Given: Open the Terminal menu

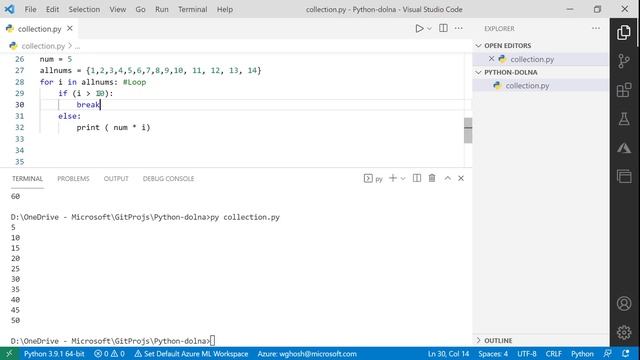Looking at the screenshot, I should (192, 9).
